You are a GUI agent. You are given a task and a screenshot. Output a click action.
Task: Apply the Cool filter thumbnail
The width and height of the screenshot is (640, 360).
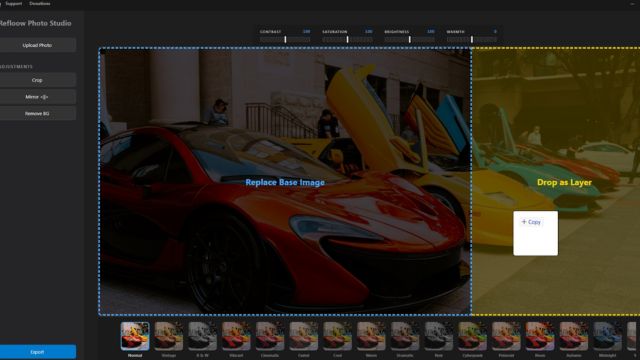click(x=337, y=336)
